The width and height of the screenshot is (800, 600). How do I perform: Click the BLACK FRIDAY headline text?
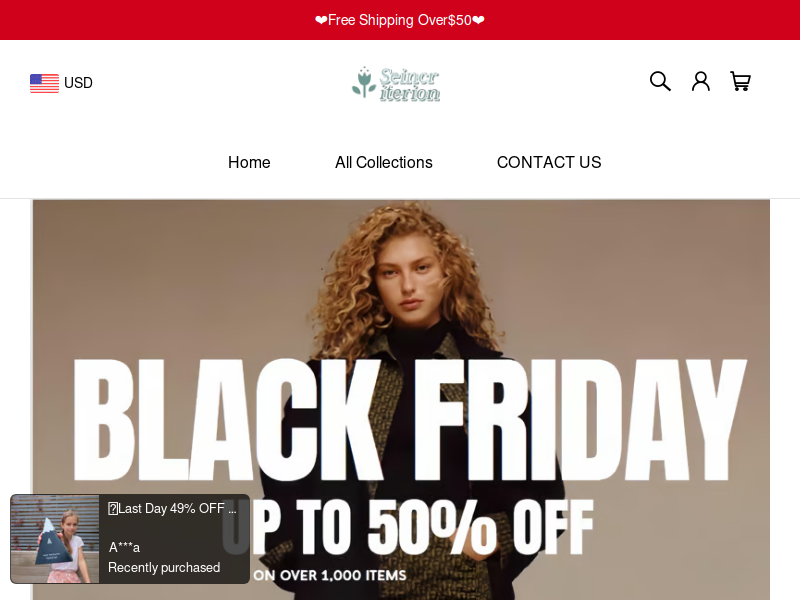[410, 420]
